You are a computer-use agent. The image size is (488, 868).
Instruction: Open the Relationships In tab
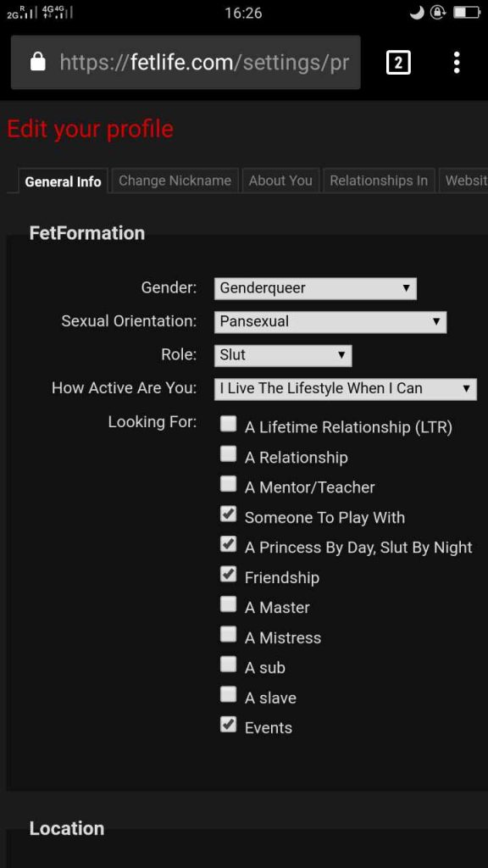tap(379, 181)
